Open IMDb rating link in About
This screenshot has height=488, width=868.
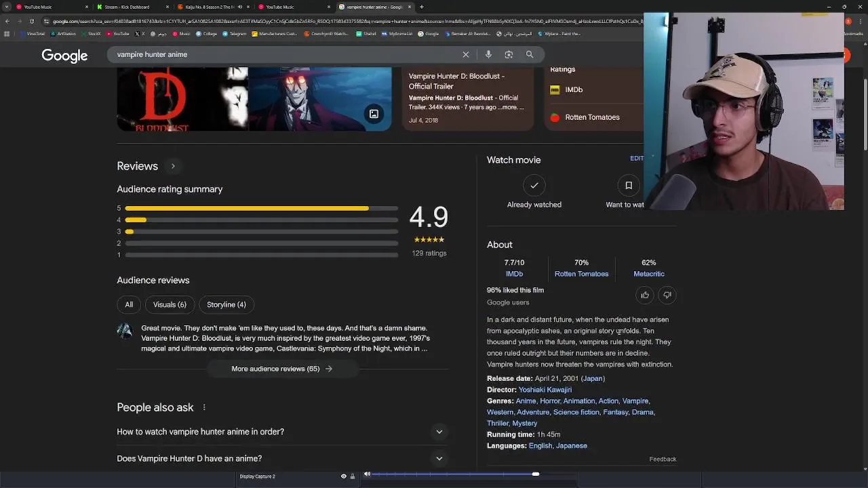click(514, 274)
